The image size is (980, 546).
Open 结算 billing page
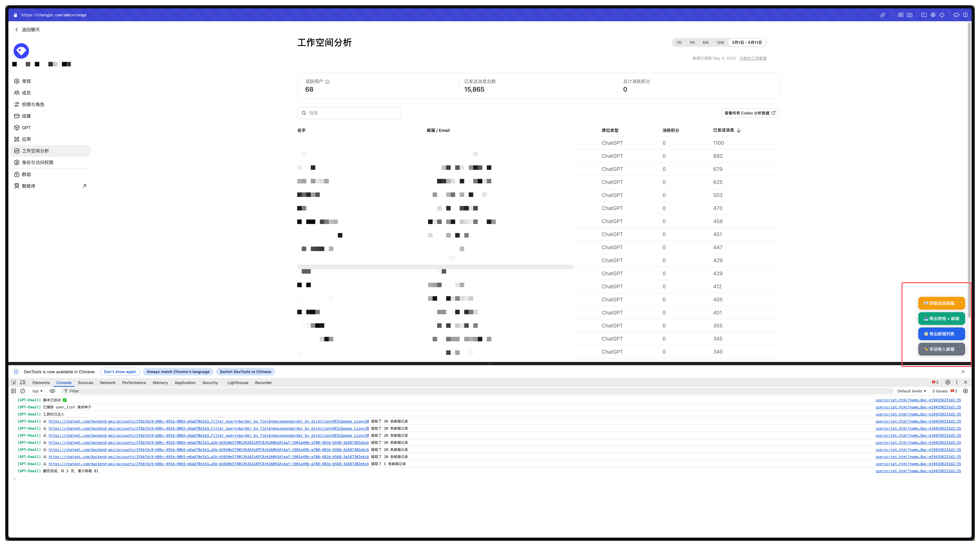(x=51, y=116)
